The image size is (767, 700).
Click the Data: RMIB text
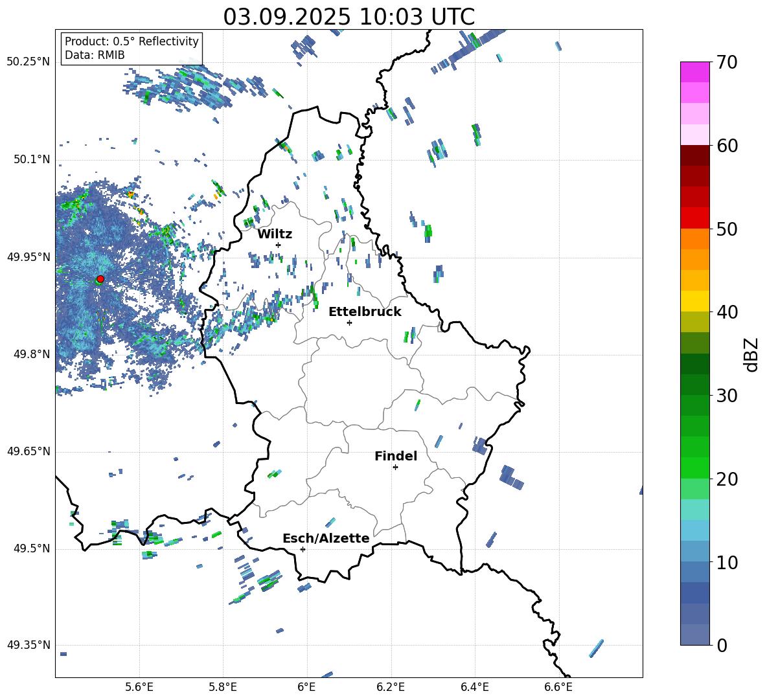coord(95,55)
